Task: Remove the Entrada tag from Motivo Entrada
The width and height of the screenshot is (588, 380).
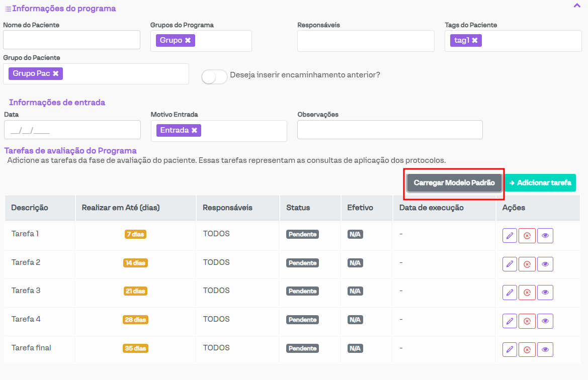Action: 194,130
